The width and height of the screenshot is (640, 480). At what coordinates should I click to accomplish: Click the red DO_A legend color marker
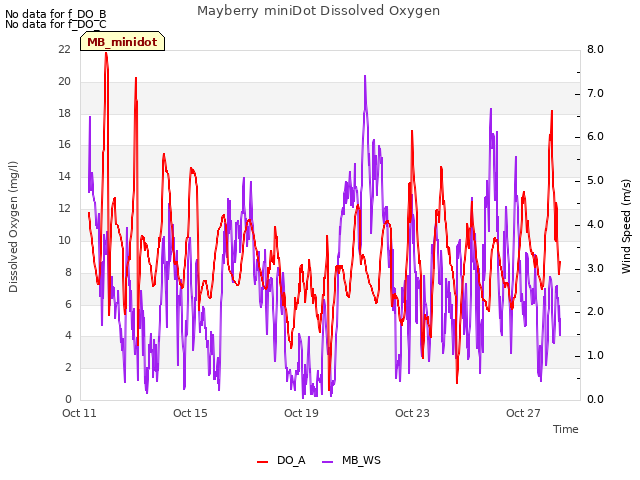pos(262,461)
